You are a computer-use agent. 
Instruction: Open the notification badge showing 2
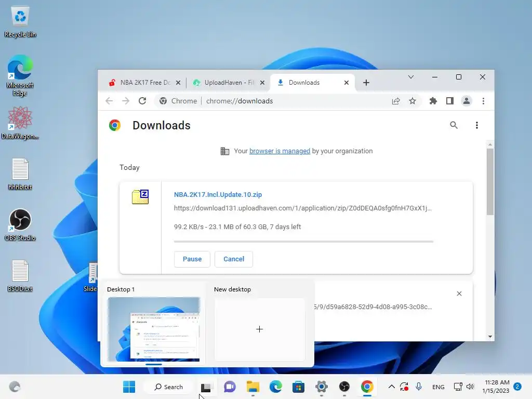(x=517, y=387)
